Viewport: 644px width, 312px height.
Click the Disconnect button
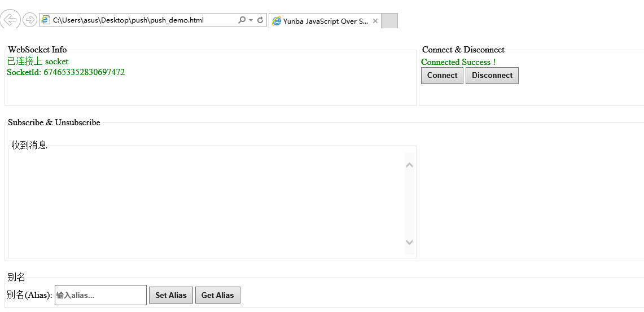[492, 76]
